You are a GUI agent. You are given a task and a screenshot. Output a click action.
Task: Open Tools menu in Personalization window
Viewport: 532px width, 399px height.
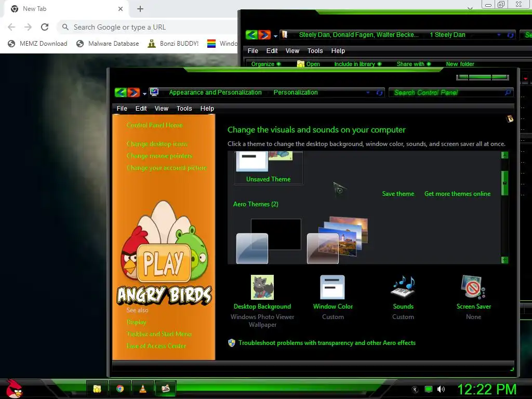[x=184, y=109]
